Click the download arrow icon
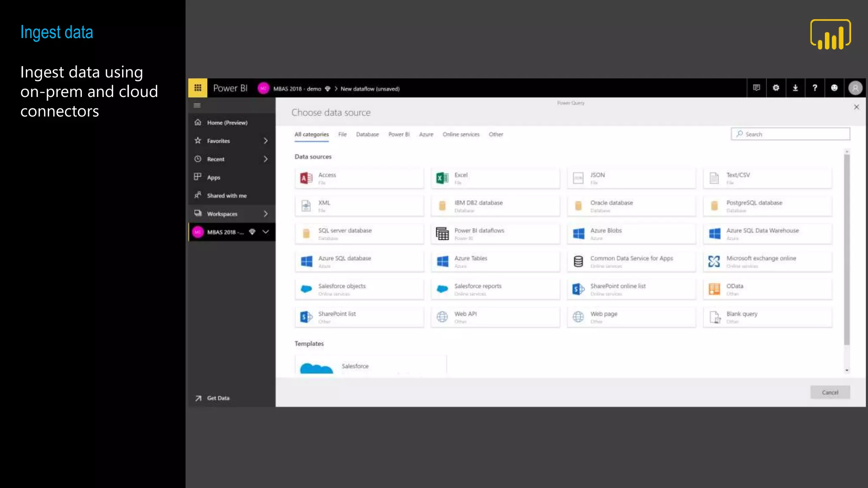 pyautogui.click(x=795, y=88)
